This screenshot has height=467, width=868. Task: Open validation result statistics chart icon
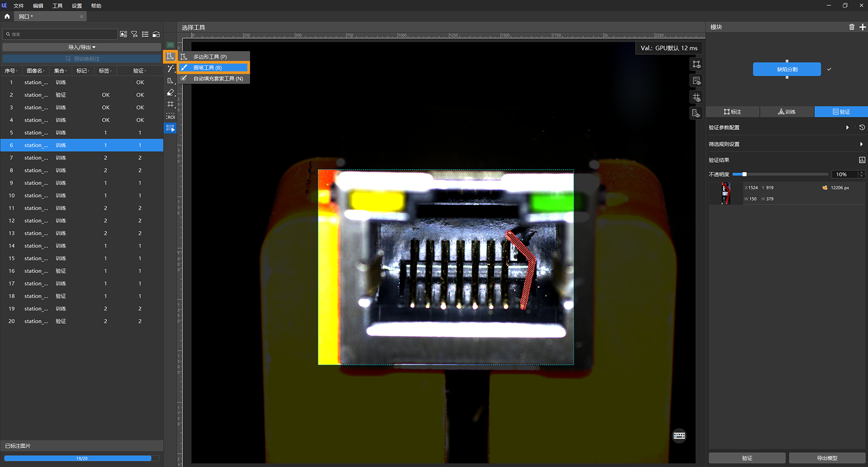tap(862, 160)
